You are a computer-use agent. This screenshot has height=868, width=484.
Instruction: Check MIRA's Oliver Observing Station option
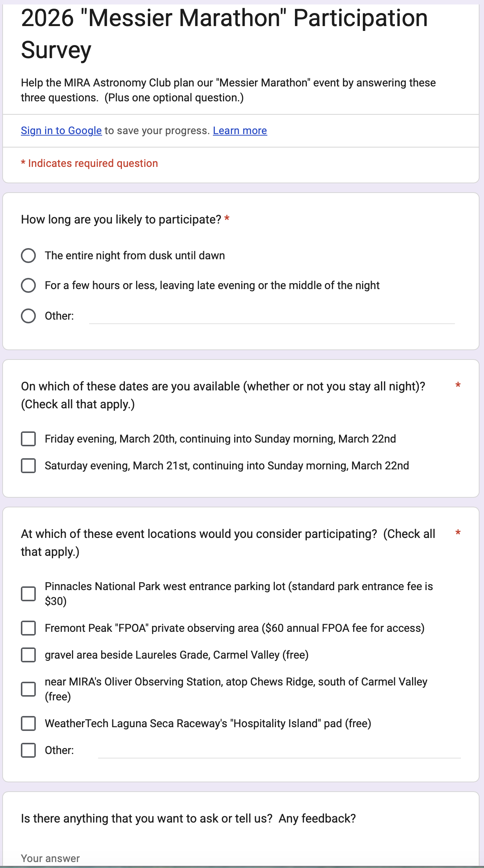(x=28, y=690)
